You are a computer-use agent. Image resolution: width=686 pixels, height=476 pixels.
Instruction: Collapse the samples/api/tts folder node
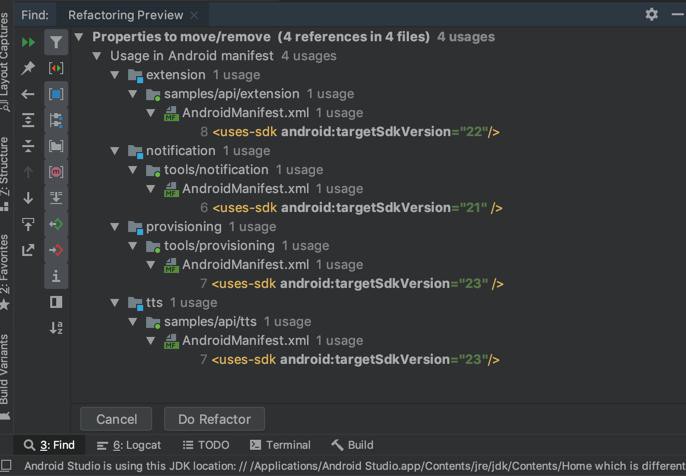pyautogui.click(x=133, y=322)
